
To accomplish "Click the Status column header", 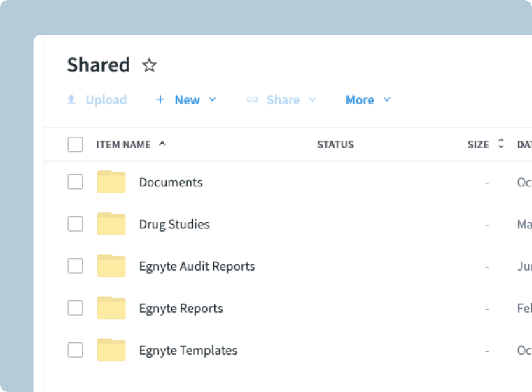I will [x=335, y=145].
